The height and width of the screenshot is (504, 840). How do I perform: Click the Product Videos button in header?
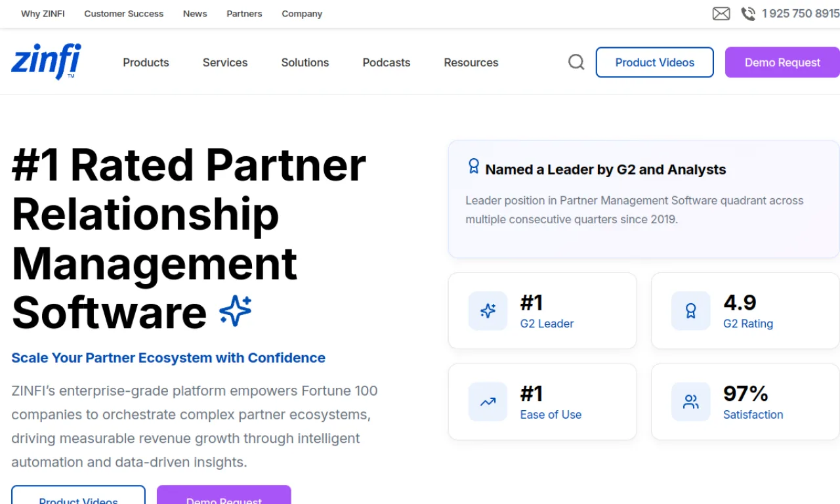point(655,62)
